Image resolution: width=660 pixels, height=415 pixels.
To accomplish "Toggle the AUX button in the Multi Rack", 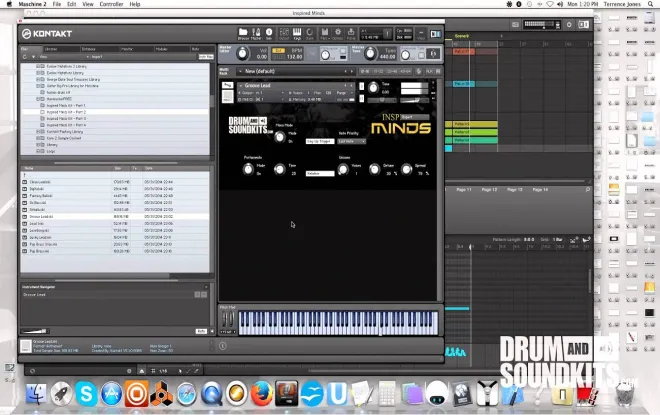I will coord(429,72).
